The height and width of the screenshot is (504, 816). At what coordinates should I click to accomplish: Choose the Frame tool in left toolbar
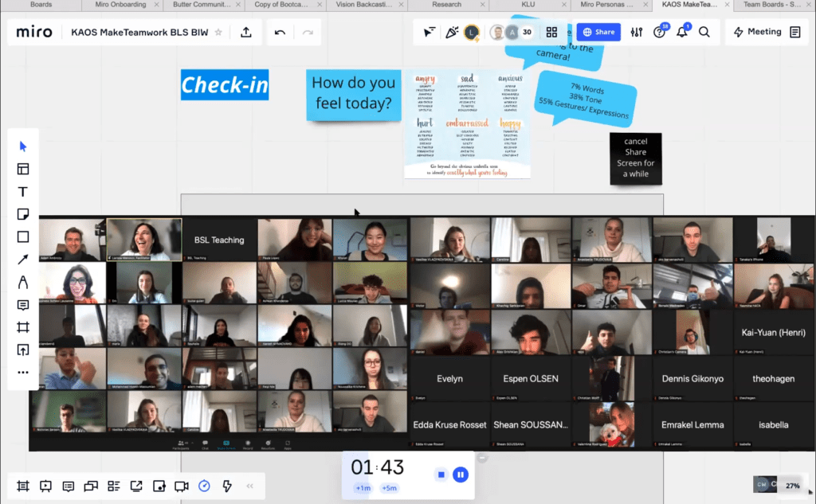point(23,327)
